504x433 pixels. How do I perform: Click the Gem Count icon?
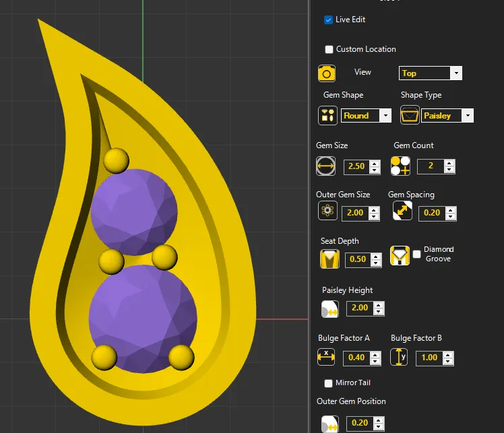[400, 166]
